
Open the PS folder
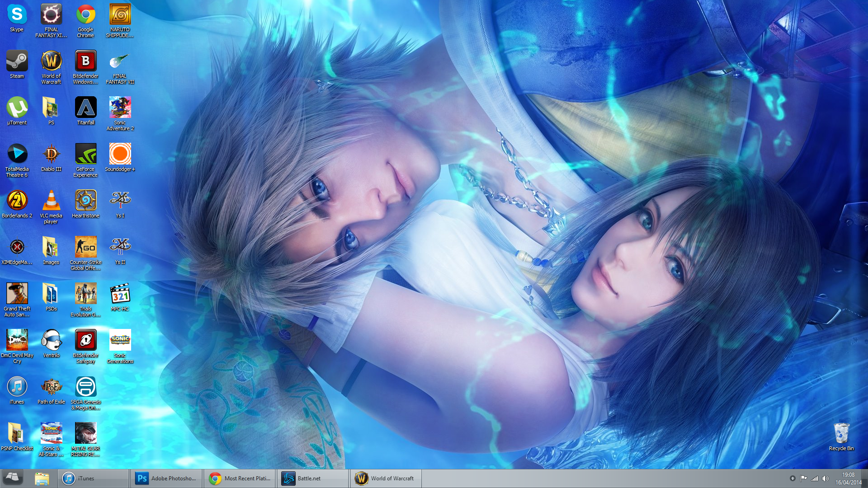point(51,111)
